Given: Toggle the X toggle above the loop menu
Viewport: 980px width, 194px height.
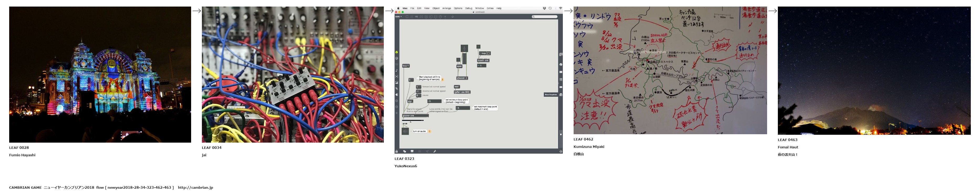Looking at the screenshot, I should tap(478, 47).
